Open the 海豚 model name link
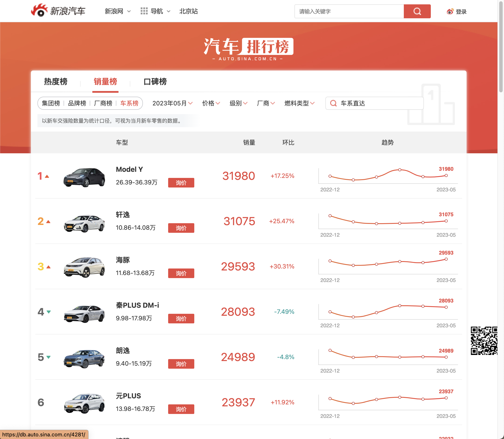Viewport: 504px width, 439px height. 123,260
